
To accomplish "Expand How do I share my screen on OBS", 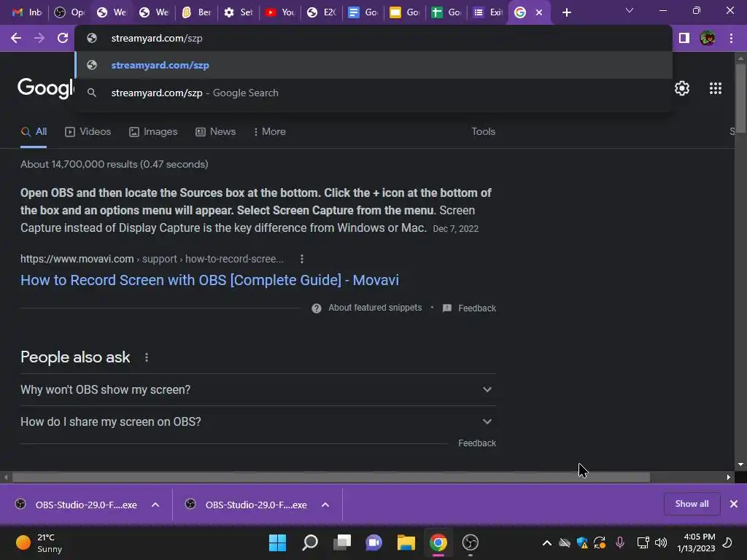I will click(x=258, y=422).
